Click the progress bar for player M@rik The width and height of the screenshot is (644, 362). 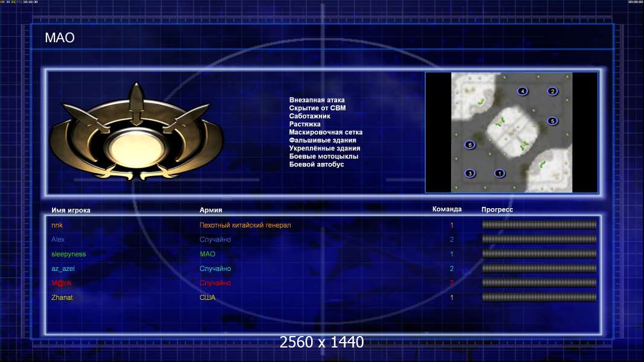(x=539, y=283)
